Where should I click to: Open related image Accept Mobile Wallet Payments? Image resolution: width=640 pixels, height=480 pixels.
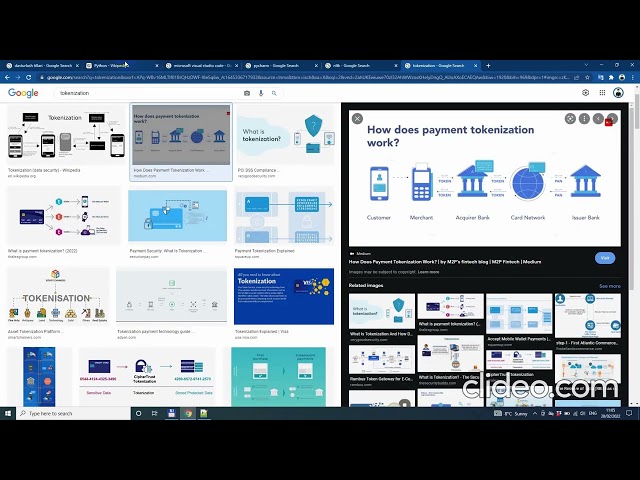(x=519, y=313)
